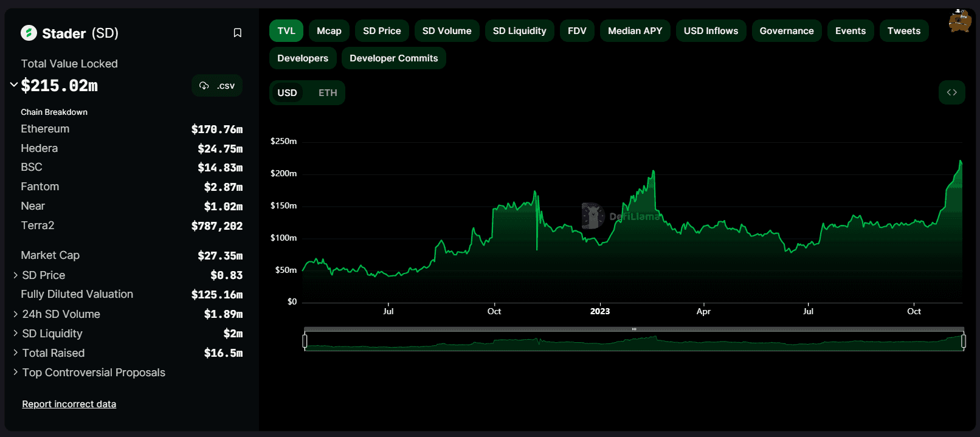
Task: Expand the SD Price row
Action: coord(15,275)
